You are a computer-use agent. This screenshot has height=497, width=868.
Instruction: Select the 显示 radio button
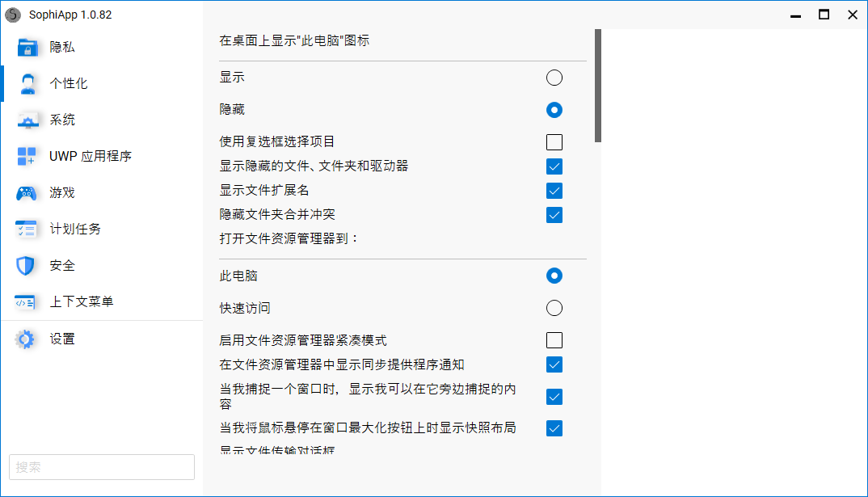tap(554, 78)
